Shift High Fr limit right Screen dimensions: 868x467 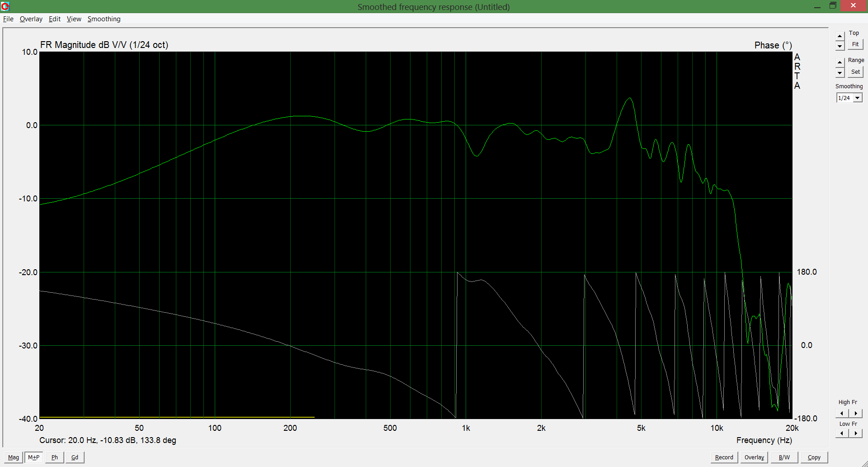[x=855, y=413]
